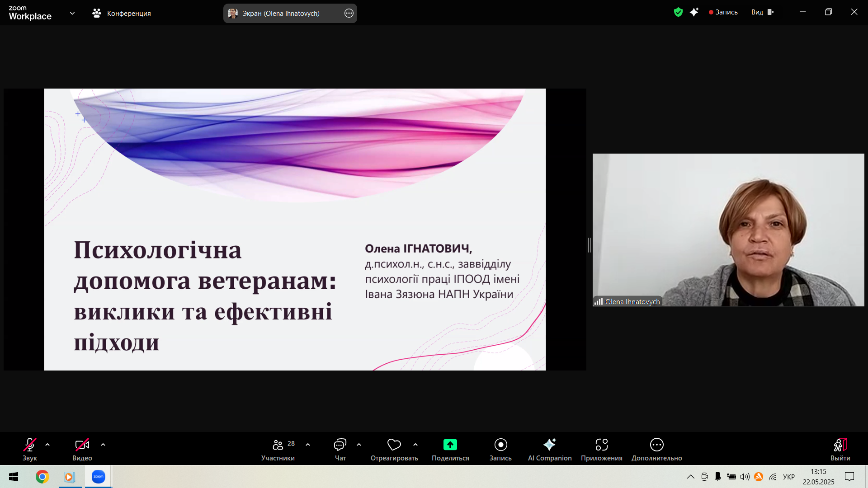Expand the Zoom Workplace dropdown chevron
The height and width of the screenshot is (488, 868).
(x=72, y=13)
